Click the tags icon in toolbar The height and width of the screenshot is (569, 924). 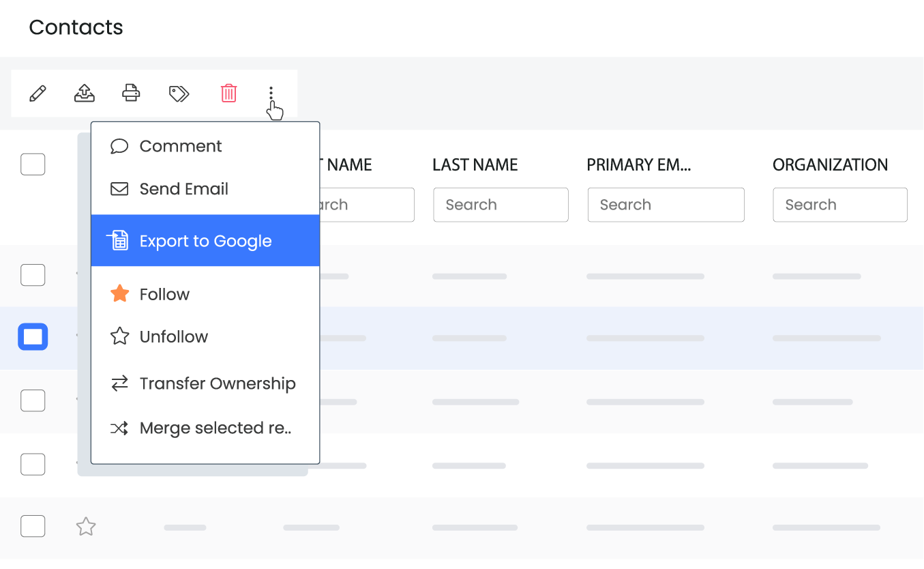click(179, 93)
